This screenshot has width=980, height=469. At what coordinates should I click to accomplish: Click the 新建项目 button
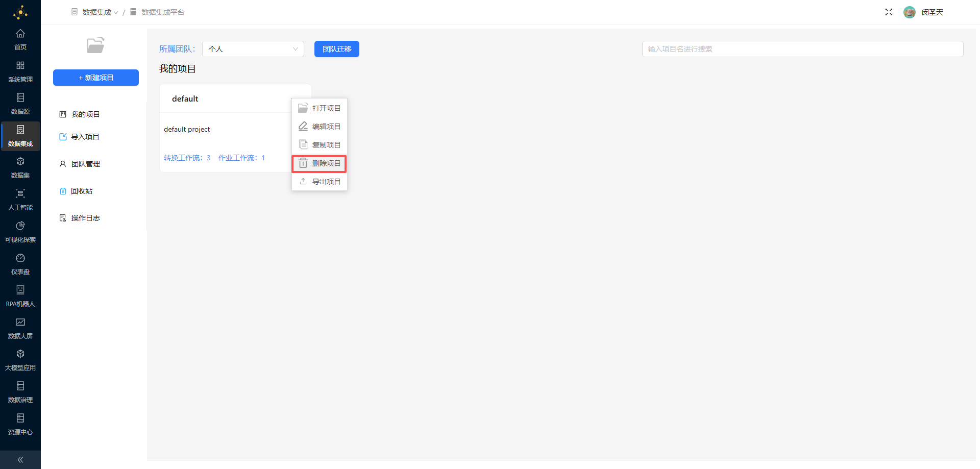pos(96,78)
